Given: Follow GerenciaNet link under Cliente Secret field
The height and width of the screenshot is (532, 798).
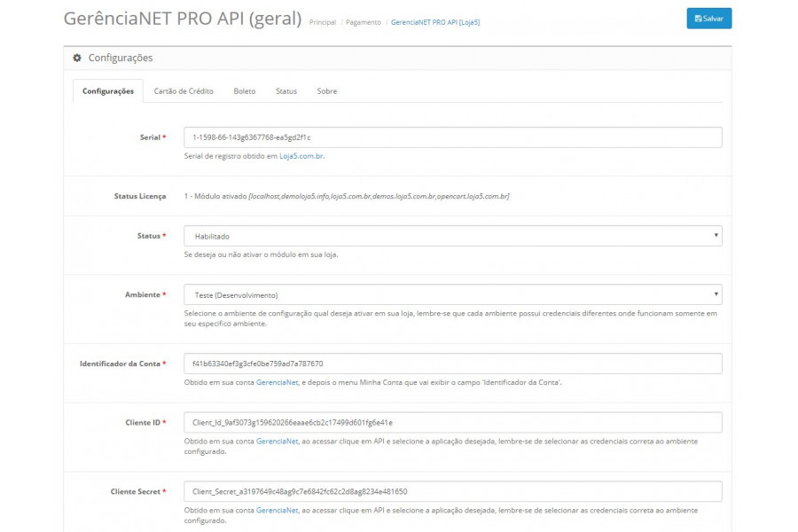Looking at the screenshot, I should click(x=277, y=510).
